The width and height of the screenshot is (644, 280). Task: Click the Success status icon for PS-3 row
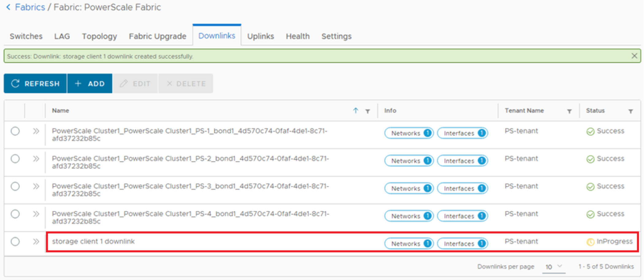[590, 187]
